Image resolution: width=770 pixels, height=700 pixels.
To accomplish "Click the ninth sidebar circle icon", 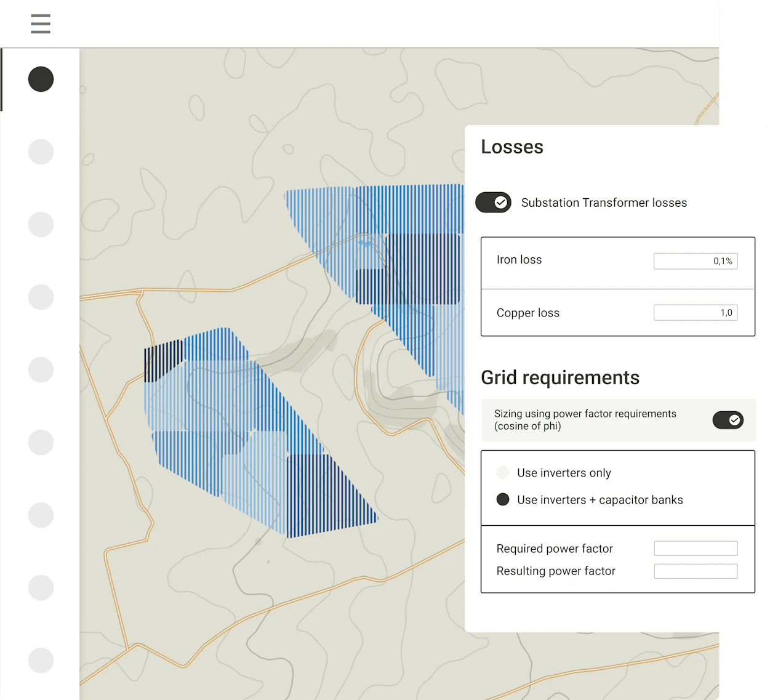I will 41,661.
